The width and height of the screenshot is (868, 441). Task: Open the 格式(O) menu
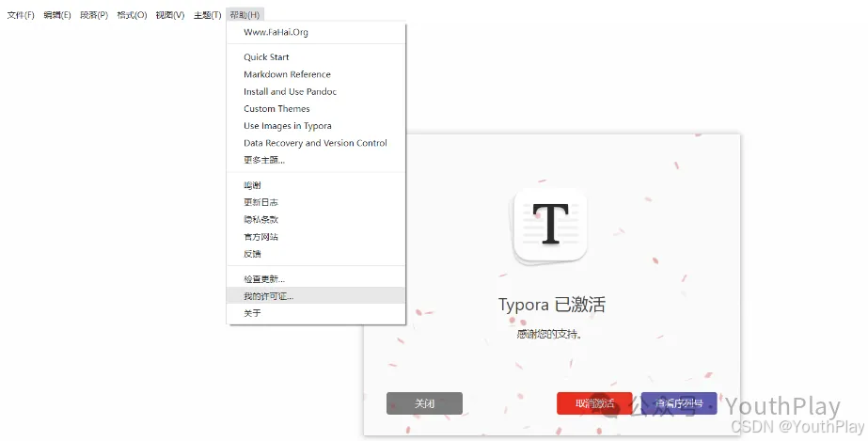tap(132, 15)
